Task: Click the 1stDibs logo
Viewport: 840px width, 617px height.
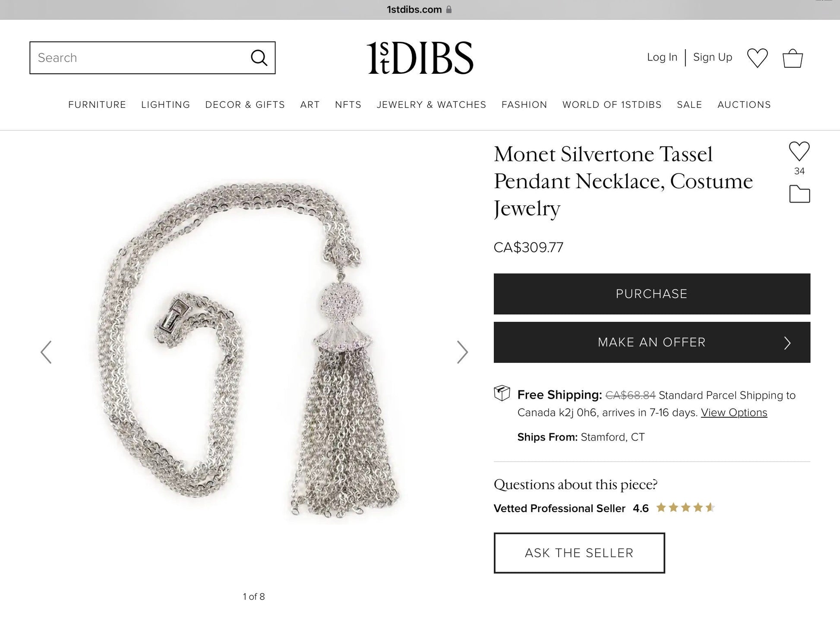Action: coord(420,58)
